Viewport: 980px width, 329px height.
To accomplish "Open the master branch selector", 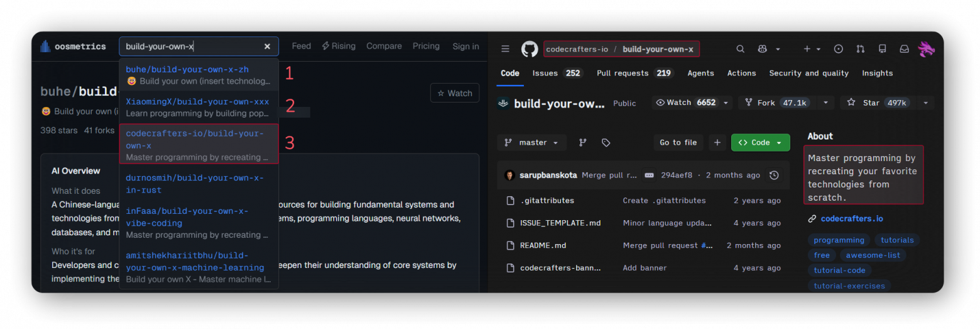I will (x=531, y=143).
